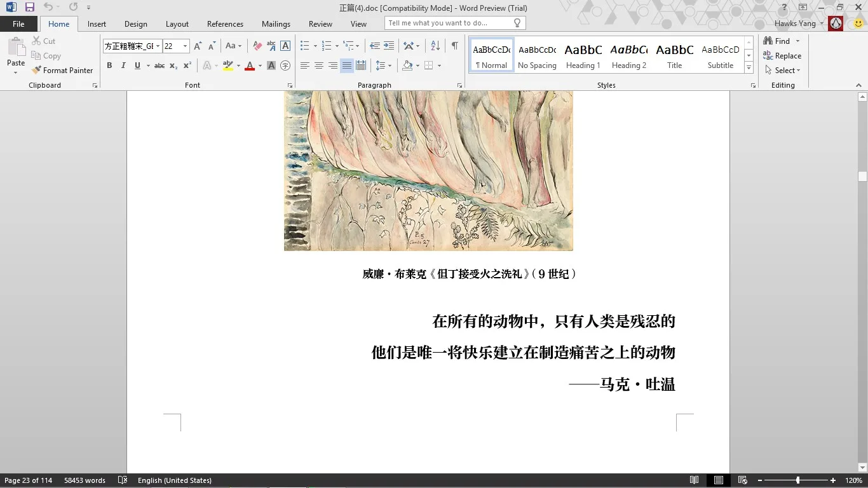Align text left
The height and width of the screenshot is (488, 868).
pyautogui.click(x=305, y=65)
